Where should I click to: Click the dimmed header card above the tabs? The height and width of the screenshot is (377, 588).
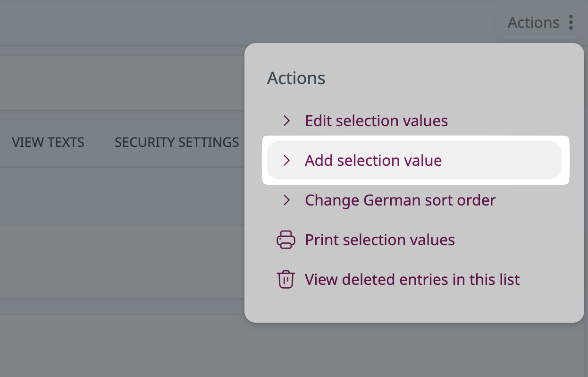(x=122, y=83)
